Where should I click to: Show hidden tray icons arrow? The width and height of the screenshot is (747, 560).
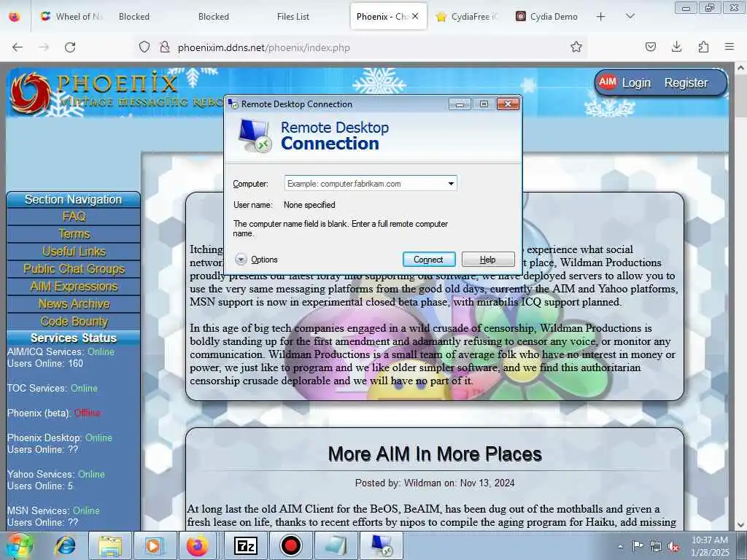coord(620,546)
